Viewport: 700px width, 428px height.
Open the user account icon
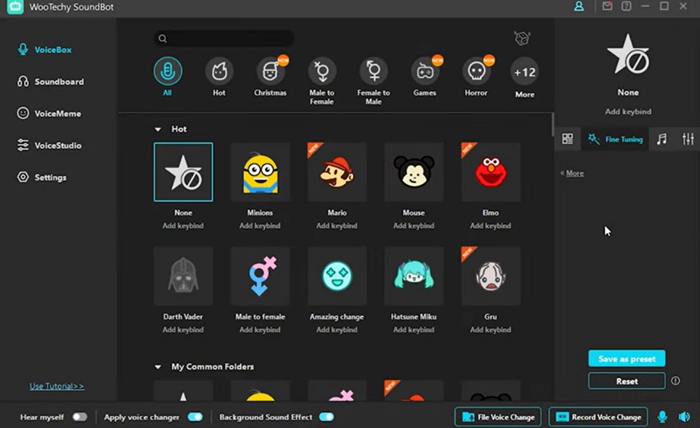tap(579, 6)
